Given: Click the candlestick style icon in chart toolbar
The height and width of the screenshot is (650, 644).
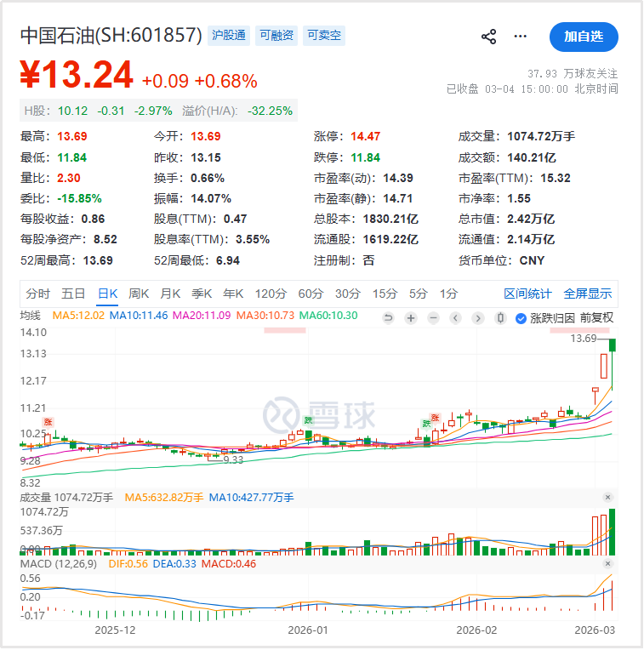Looking at the screenshot, I should pos(499,318).
